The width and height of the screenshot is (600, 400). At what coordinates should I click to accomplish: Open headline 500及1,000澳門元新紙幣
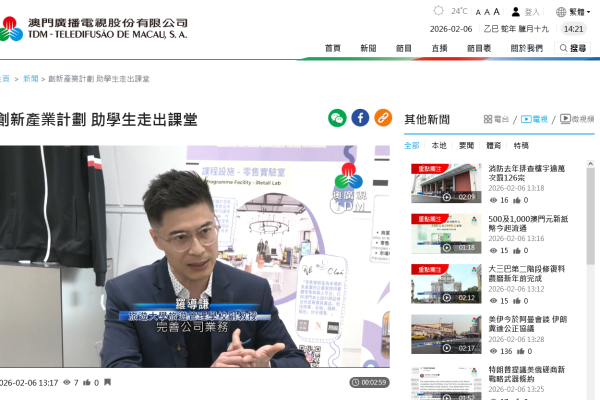[528, 224]
